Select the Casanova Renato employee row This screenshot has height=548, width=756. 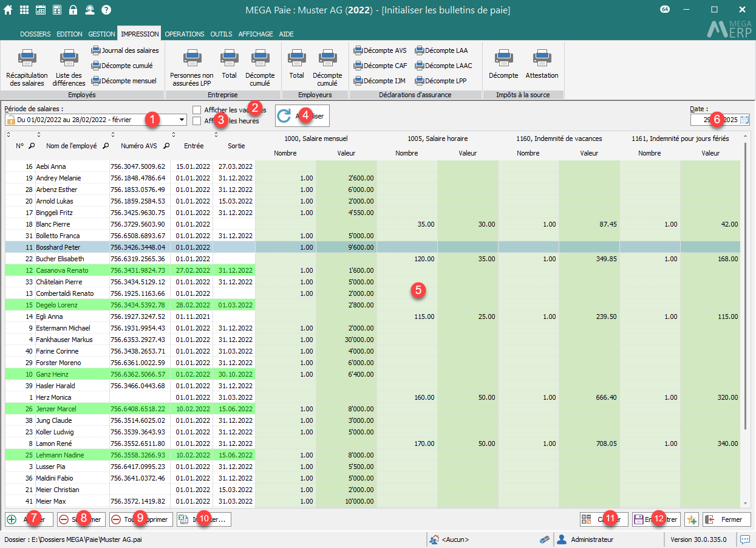pos(62,270)
